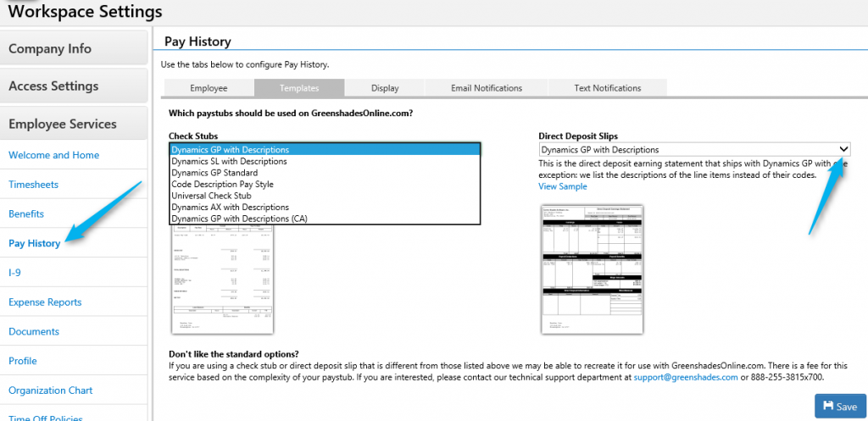
Task: Go to Timesheets settings
Action: point(33,185)
